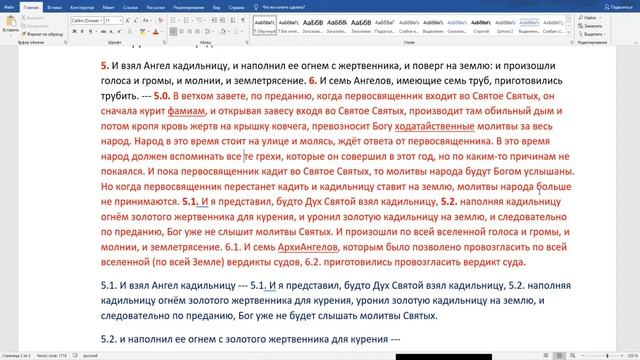
Task: Switch to the Review (Рецензирование) tab
Action: click(189, 7)
